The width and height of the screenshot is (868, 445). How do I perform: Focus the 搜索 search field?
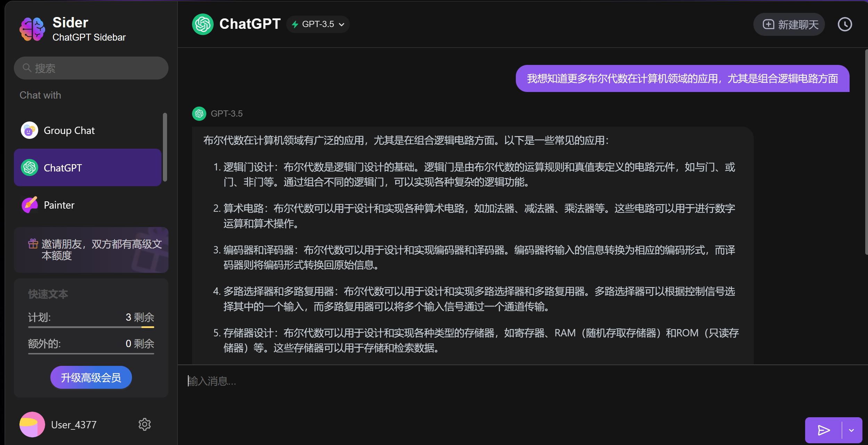[91, 68]
